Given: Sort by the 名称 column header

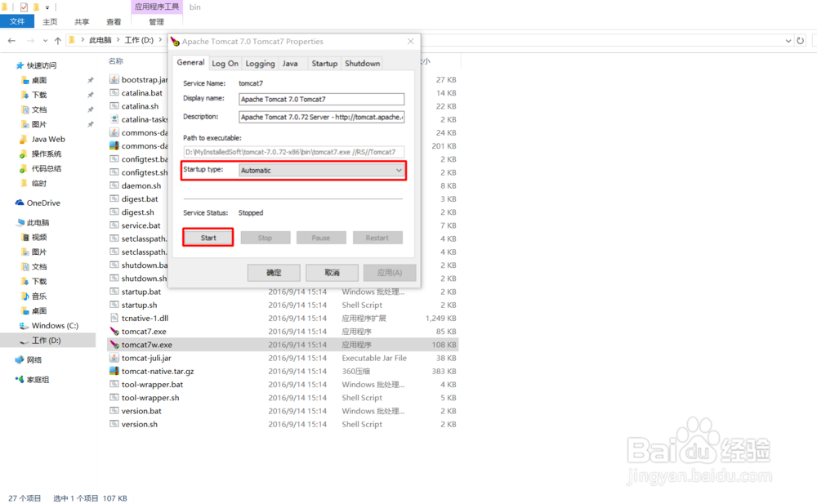Looking at the screenshot, I should coord(116,61).
